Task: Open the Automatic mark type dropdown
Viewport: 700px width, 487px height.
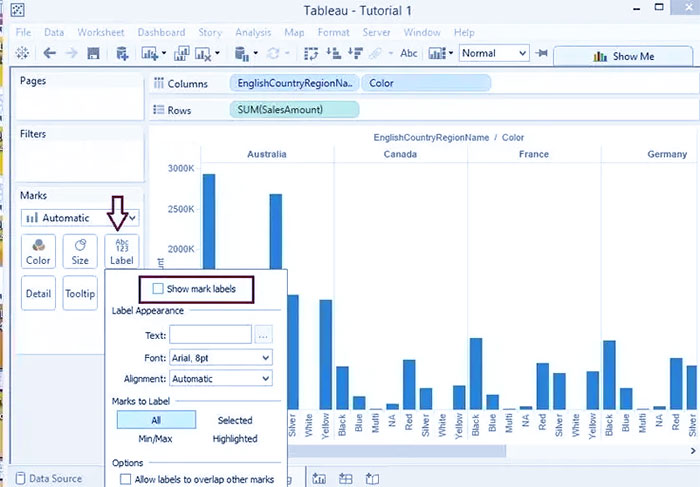Action: [80, 218]
